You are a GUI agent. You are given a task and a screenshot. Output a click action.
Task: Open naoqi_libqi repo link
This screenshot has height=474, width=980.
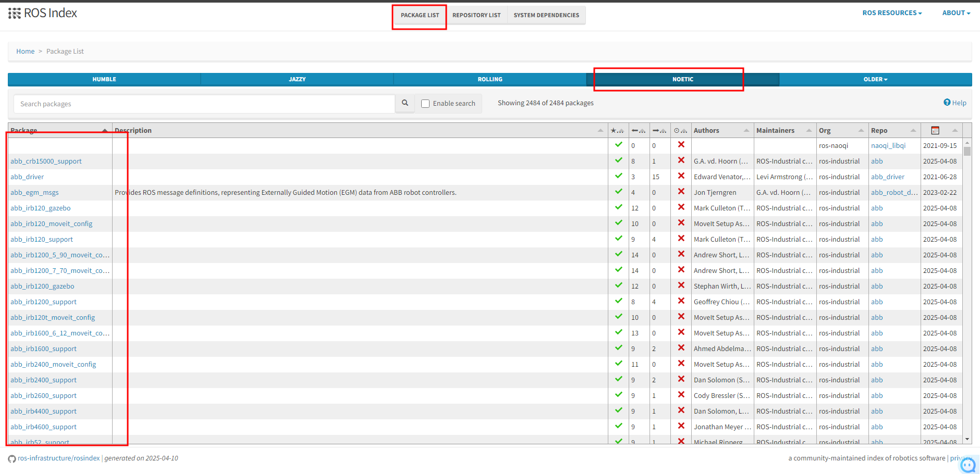[888, 145]
